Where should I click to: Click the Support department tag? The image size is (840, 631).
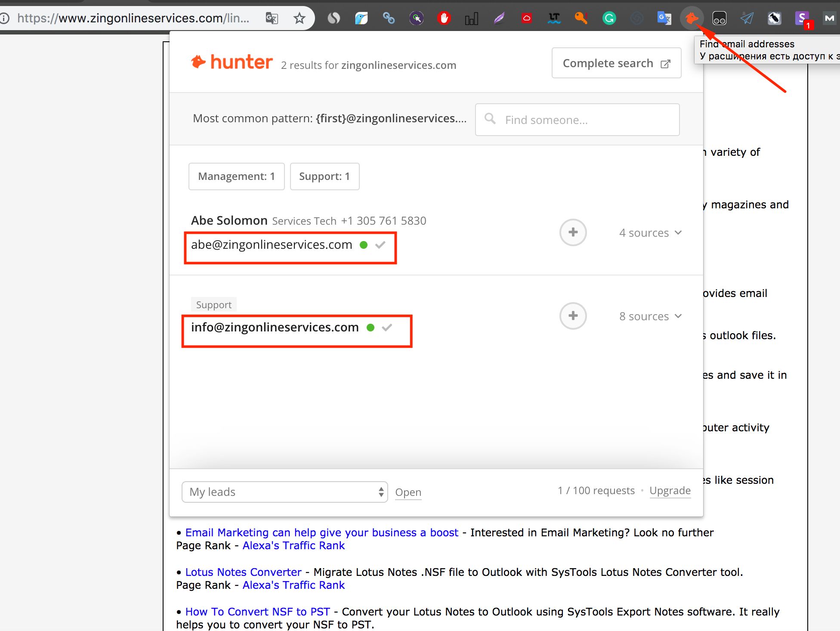tap(213, 305)
